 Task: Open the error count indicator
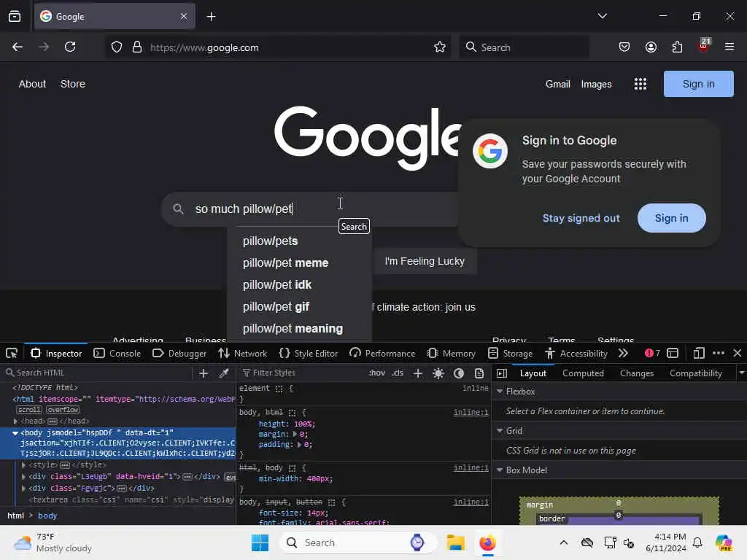pyautogui.click(x=652, y=354)
